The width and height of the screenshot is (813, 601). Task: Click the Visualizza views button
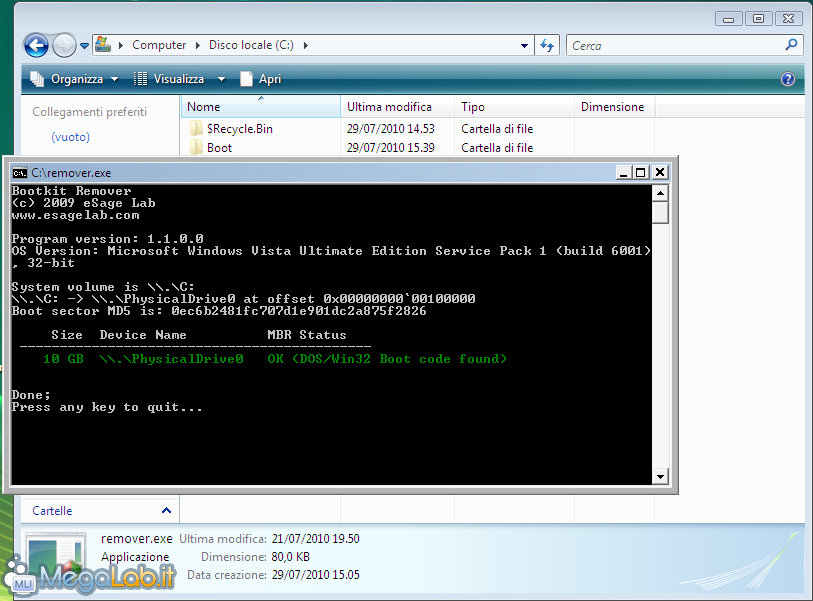(169, 79)
